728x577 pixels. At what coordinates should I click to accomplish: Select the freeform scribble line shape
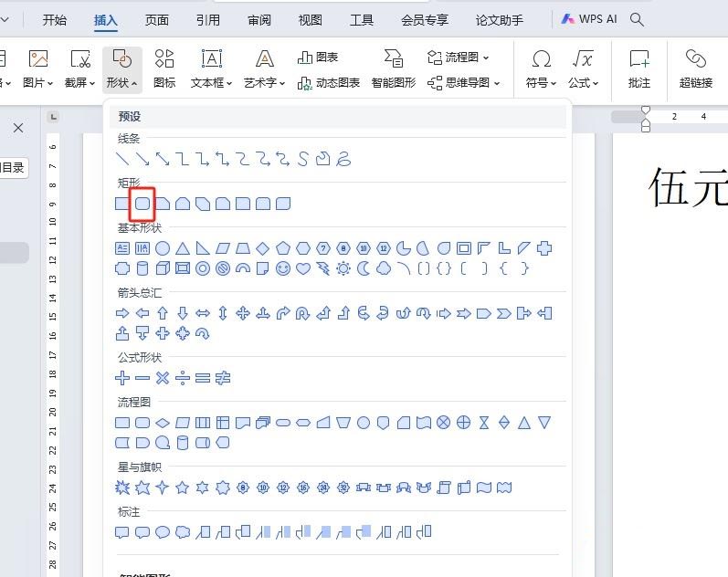pos(343,159)
